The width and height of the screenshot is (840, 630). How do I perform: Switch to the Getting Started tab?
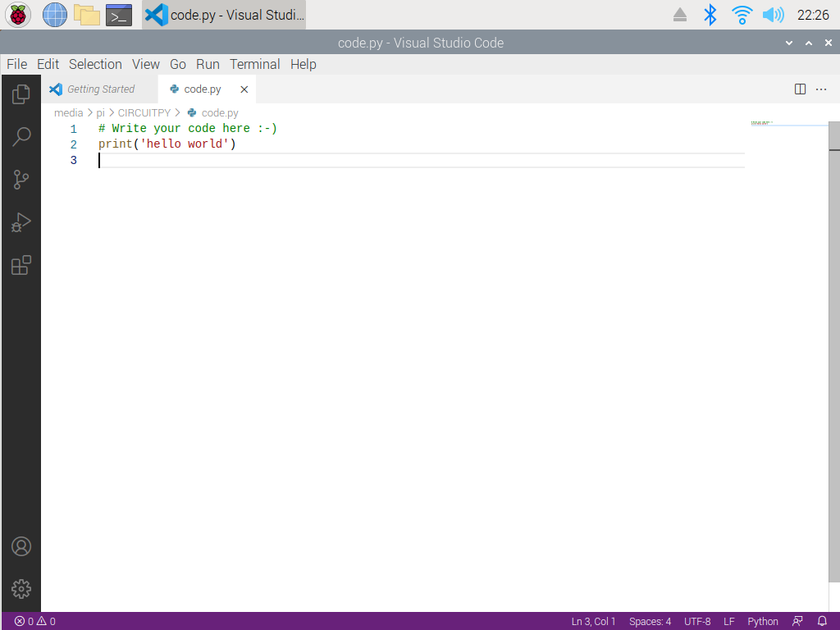coord(100,89)
